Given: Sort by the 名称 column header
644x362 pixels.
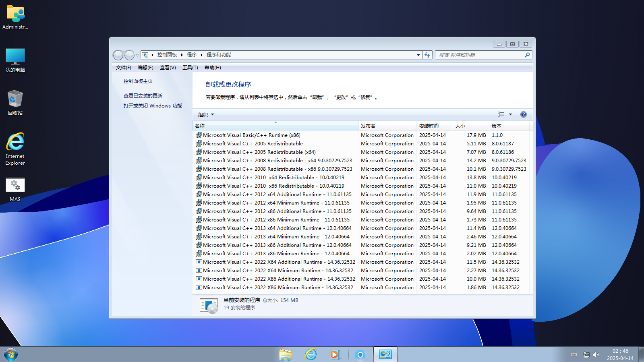Looking at the screenshot, I should [275, 126].
